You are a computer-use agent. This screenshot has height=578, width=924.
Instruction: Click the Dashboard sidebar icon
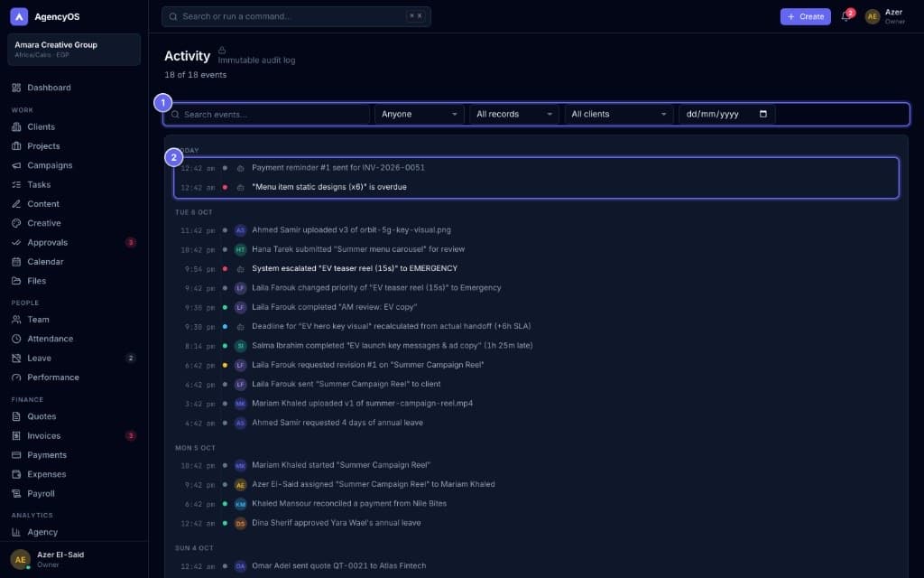pyautogui.click(x=16, y=88)
